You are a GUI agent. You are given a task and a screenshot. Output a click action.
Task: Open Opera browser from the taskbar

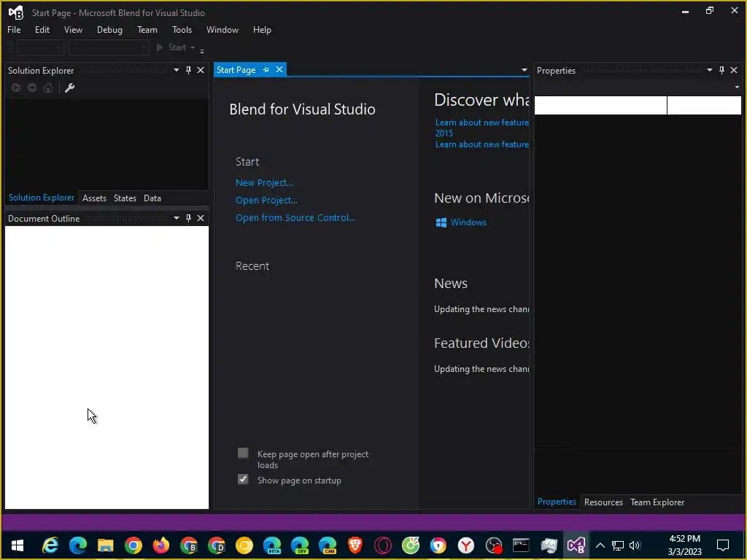point(382,545)
